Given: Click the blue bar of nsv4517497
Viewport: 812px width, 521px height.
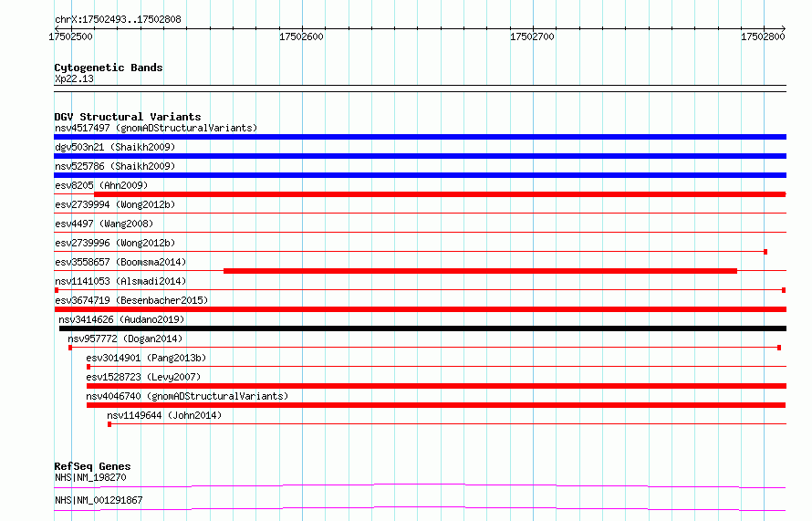Looking at the screenshot, I should click(x=420, y=137).
